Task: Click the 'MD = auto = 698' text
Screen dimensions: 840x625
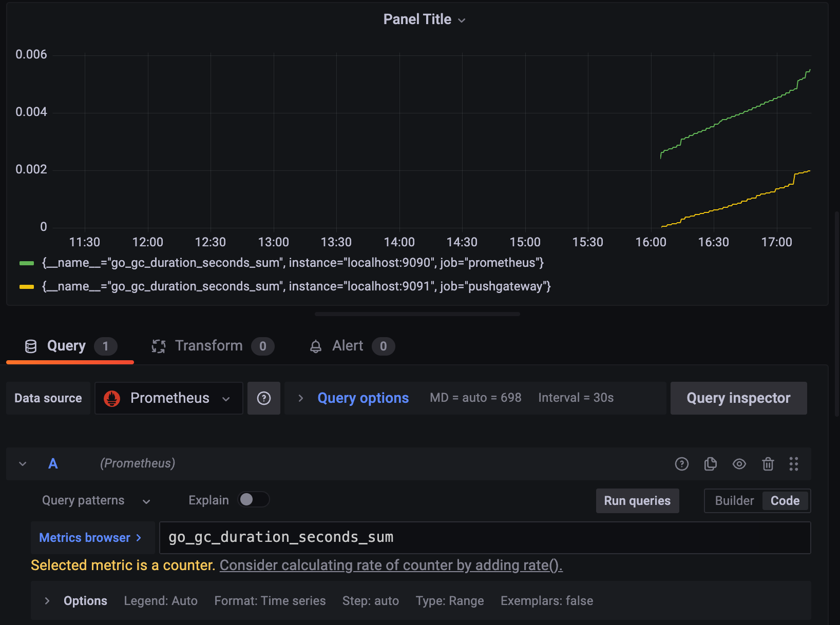Action: point(475,398)
